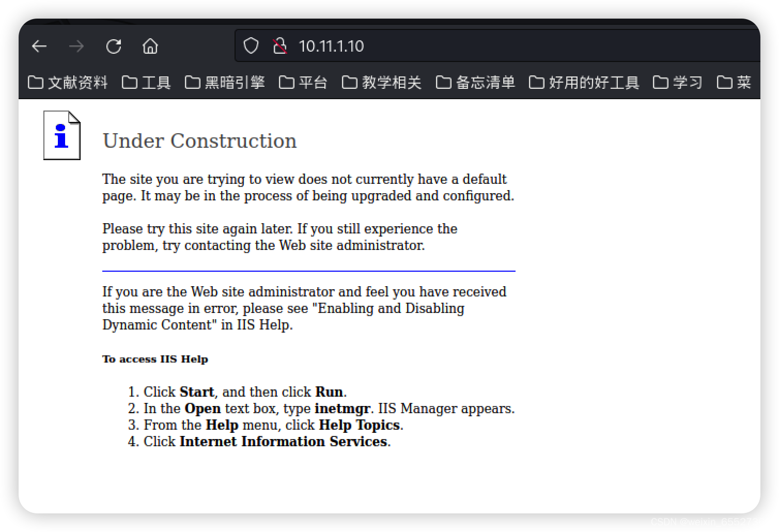Image resolution: width=779 pixels, height=532 pixels.
Task: Click the bold word Open in step 2
Action: 202,409
